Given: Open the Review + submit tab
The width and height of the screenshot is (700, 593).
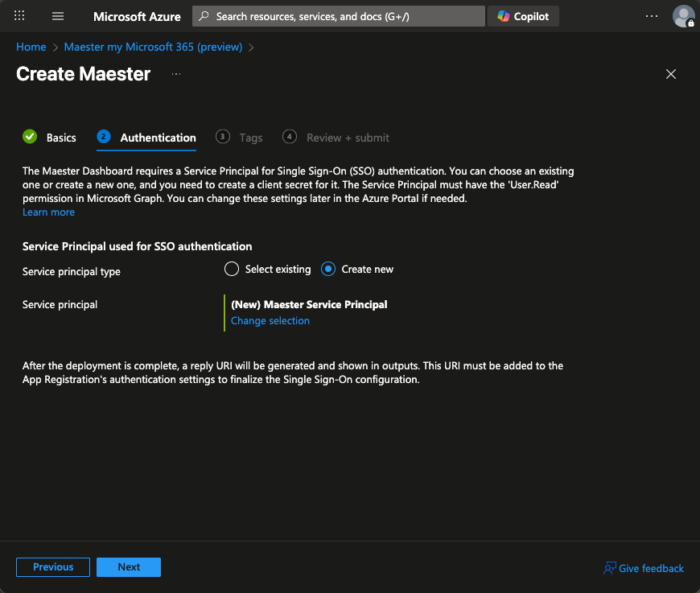Looking at the screenshot, I should click(x=348, y=138).
